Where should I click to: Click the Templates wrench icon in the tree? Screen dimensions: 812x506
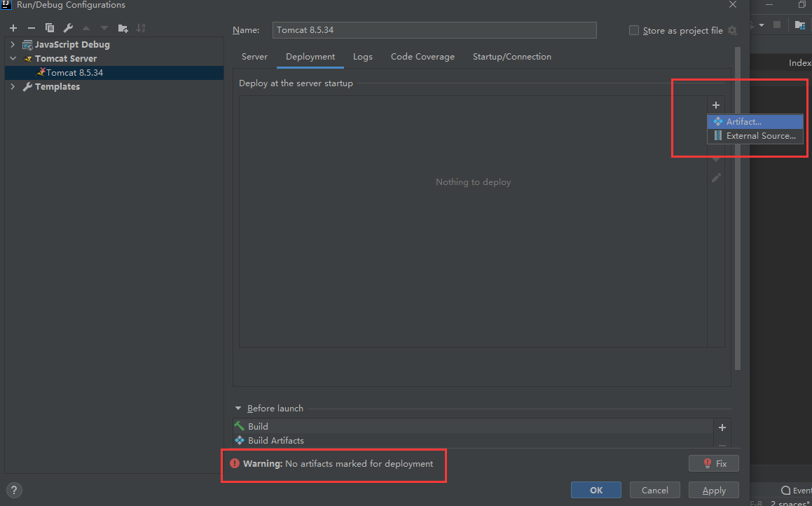click(27, 87)
